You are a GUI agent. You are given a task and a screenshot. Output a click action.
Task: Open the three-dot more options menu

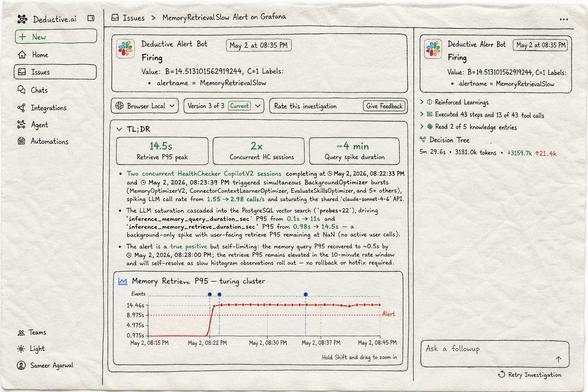tap(564, 19)
